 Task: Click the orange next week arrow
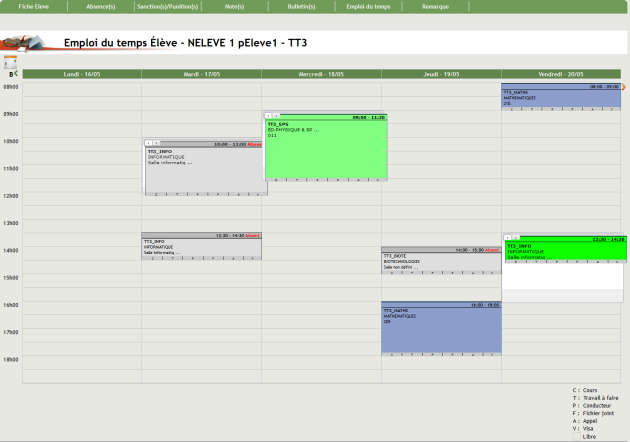(624, 87)
